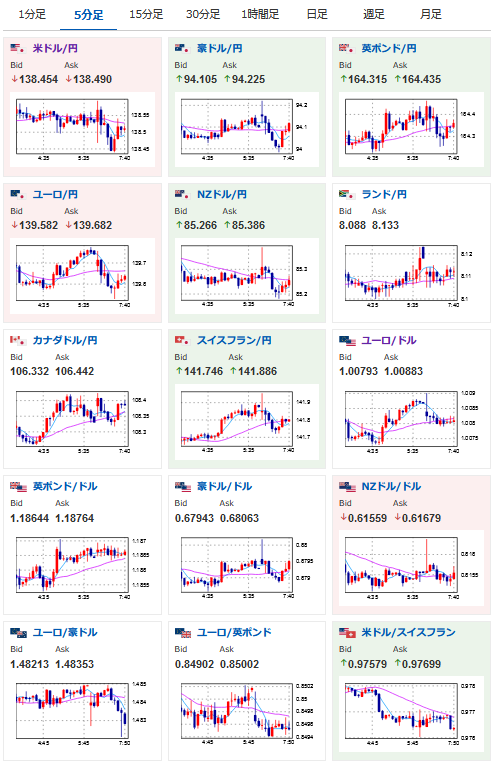This screenshot has width=492, height=764.
Task: Click the South Africa flag icon beside ランド/円
Action: point(346,194)
